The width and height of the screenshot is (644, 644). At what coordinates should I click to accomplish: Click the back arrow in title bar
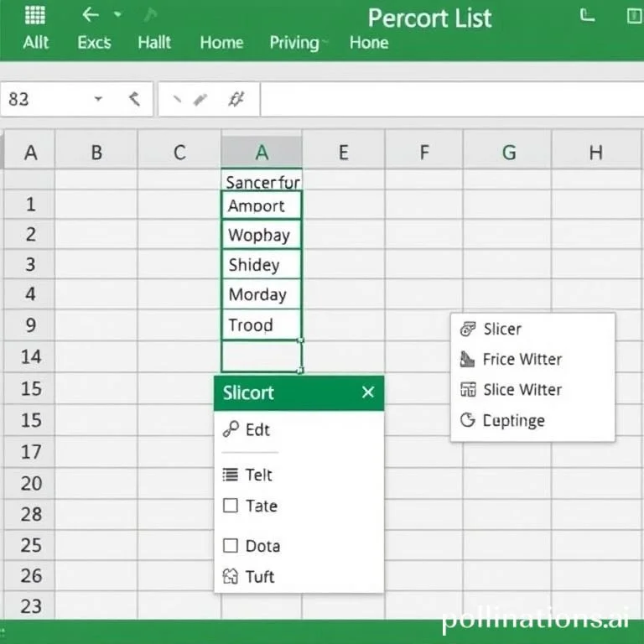coord(90,15)
